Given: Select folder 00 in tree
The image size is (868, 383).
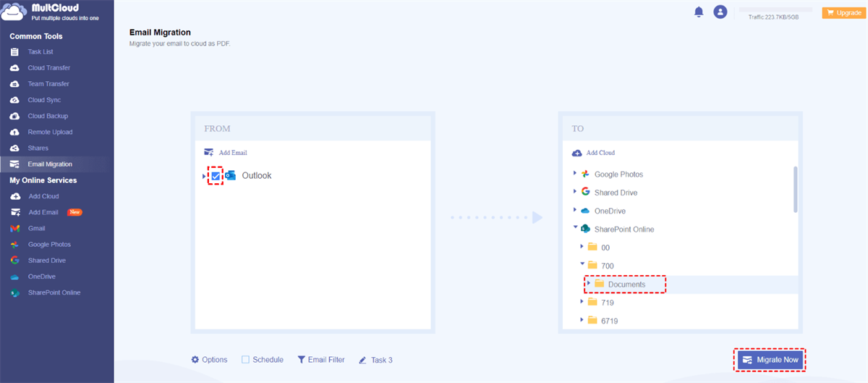Looking at the screenshot, I should [605, 248].
